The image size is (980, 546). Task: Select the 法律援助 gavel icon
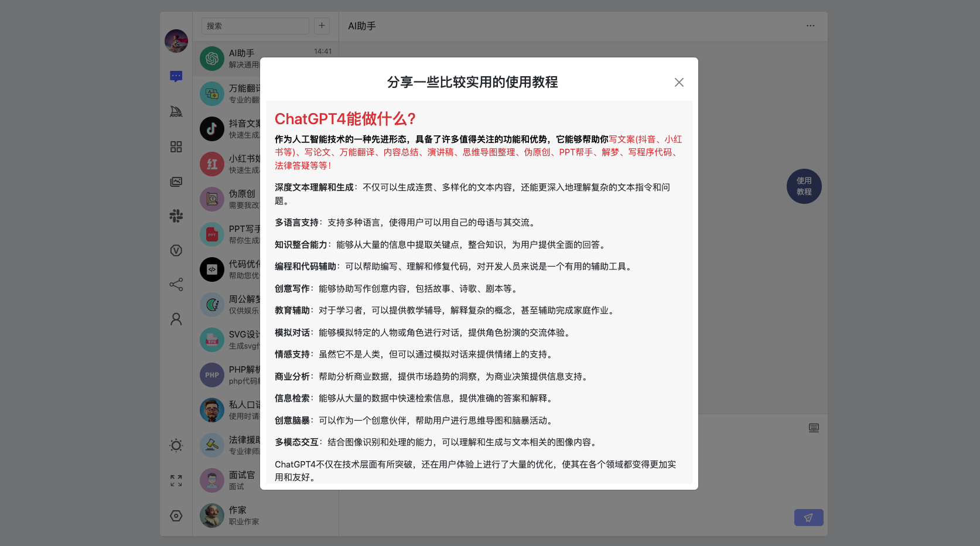pos(212,445)
